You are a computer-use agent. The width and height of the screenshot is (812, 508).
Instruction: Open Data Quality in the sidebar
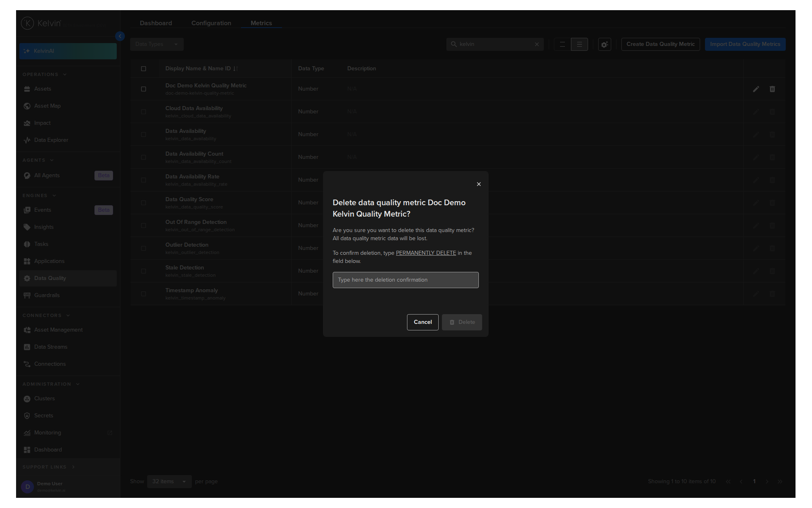(68, 279)
